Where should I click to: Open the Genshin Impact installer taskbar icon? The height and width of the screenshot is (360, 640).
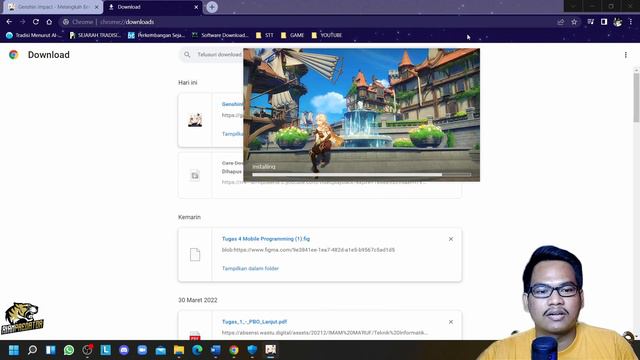(x=271, y=350)
